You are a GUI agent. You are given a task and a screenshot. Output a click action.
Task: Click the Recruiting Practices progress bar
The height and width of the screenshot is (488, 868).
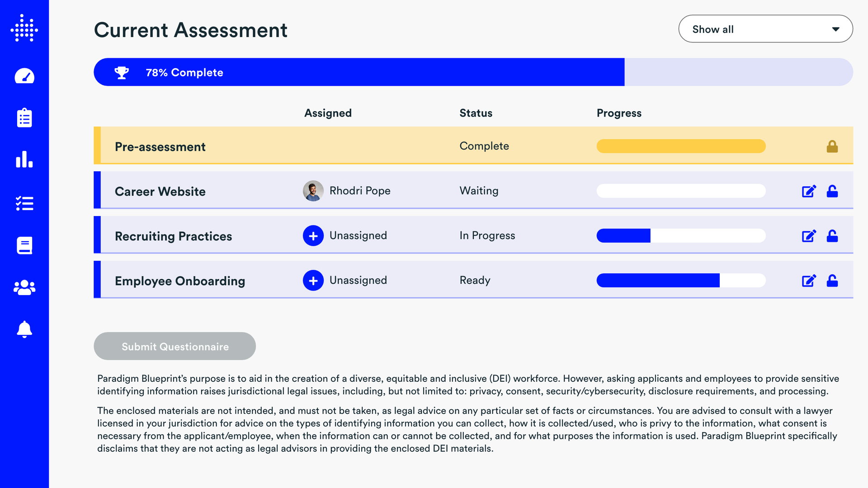pyautogui.click(x=681, y=236)
